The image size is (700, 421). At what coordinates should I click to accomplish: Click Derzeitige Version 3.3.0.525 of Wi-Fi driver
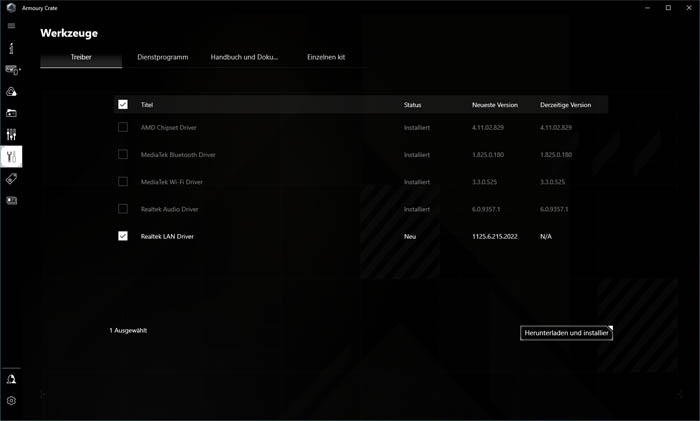pos(552,182)
